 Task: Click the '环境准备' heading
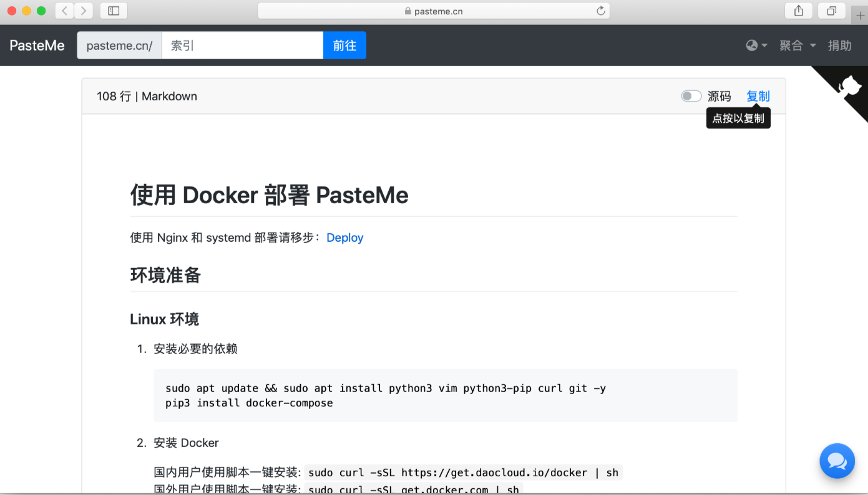[x=165, y=275]
